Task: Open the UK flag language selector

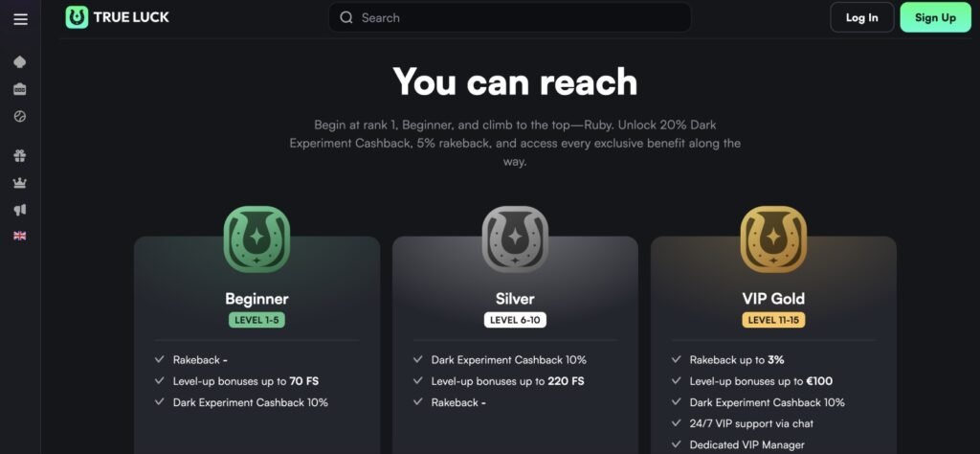Action: pyautogui.click(x=20, y=236)
